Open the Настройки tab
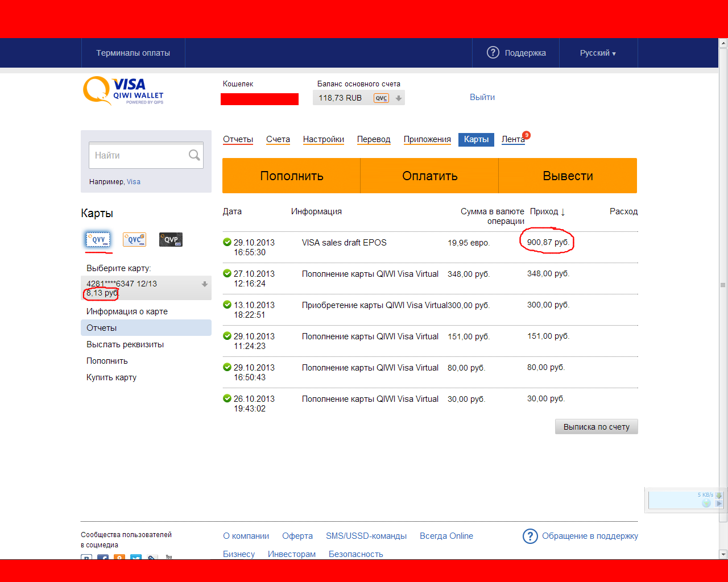 [x=324, y=139]
